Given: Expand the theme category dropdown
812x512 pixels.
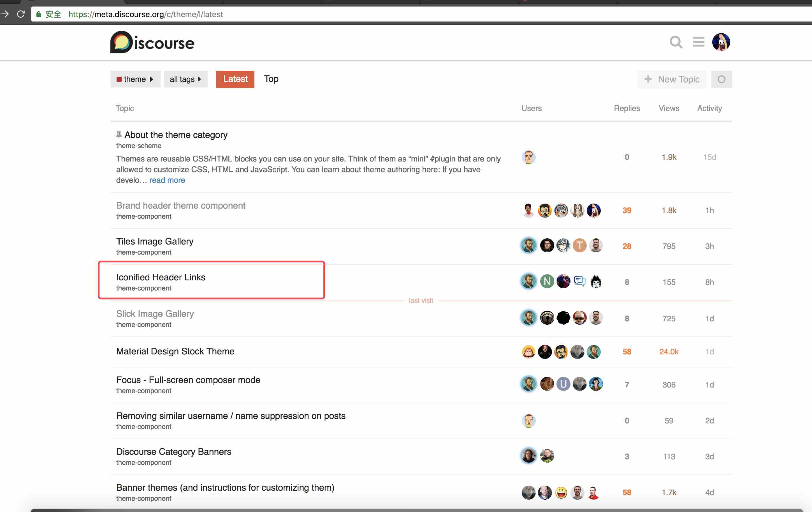Looking at the screenshot, I should (135, 79).
